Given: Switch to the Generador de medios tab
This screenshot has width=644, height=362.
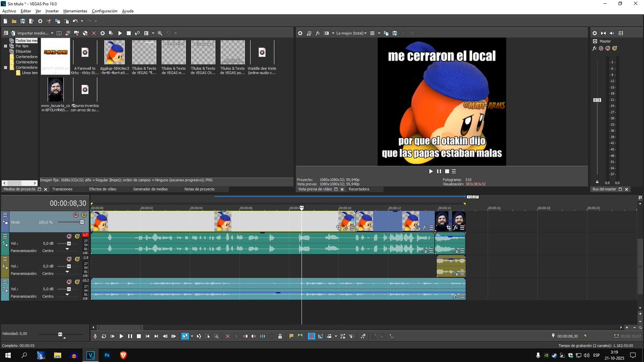Looking at the screenshot, I should tap(150, 189).
